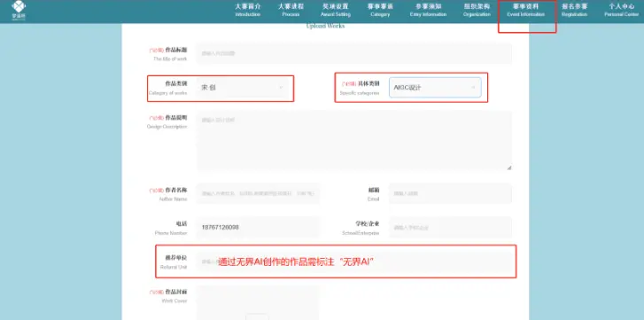This screenshot has width=644, height=320.
Task: Click the upload icon in the Work Cover box
Action: point(257,316)
